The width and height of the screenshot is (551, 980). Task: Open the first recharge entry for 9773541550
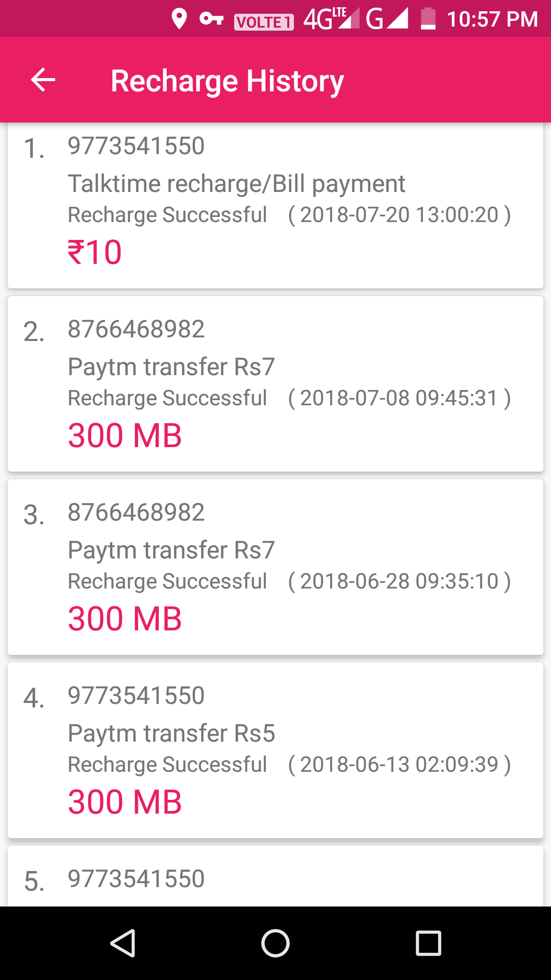pos(275,206)
